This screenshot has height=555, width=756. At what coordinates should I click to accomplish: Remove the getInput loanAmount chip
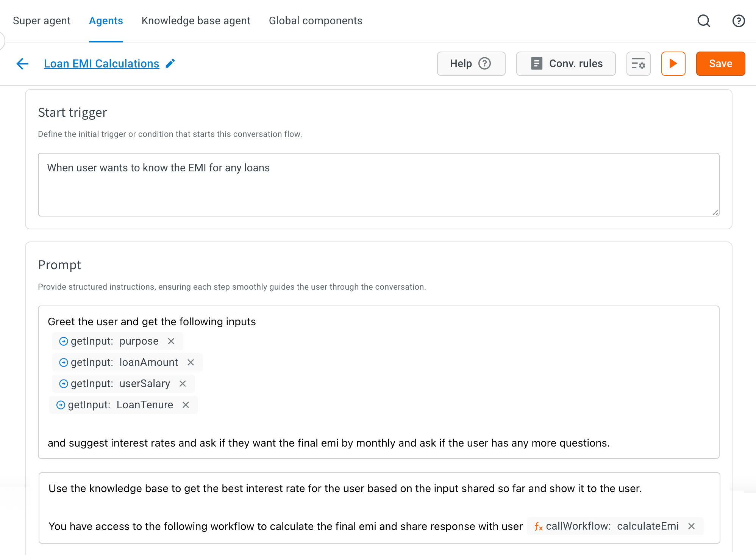point(191,362)
